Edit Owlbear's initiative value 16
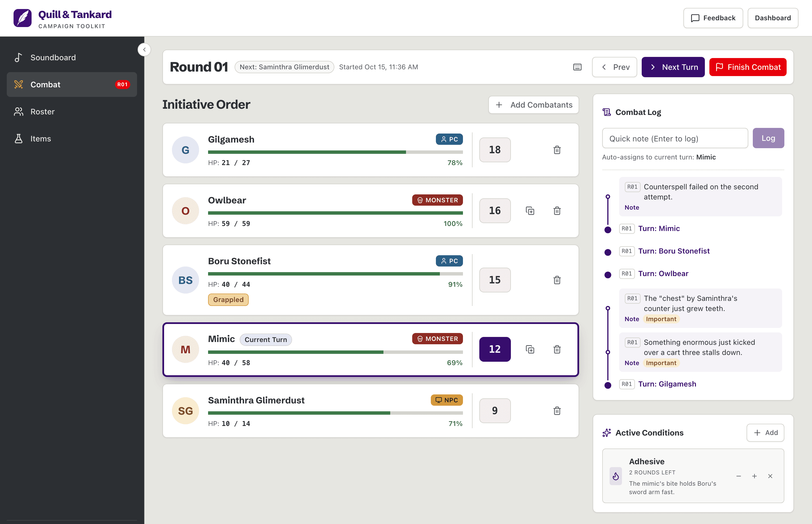This screenshot has height=524, width=812. [495, 211]
